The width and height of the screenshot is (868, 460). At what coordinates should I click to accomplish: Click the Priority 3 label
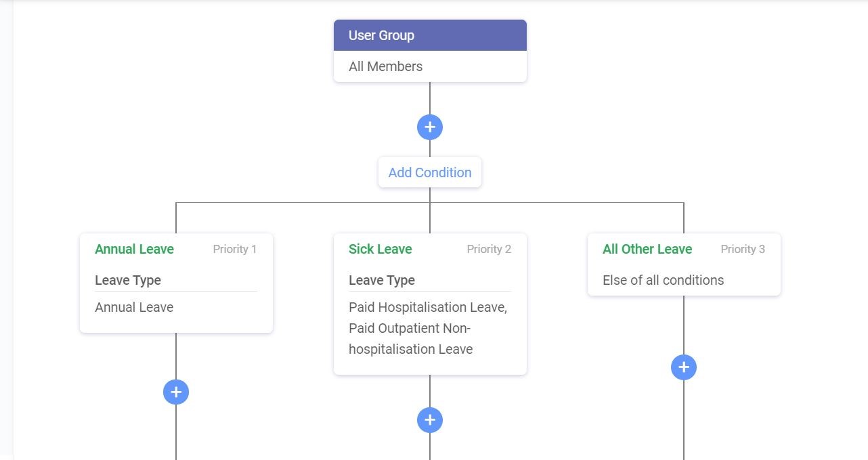click(742, 249)
